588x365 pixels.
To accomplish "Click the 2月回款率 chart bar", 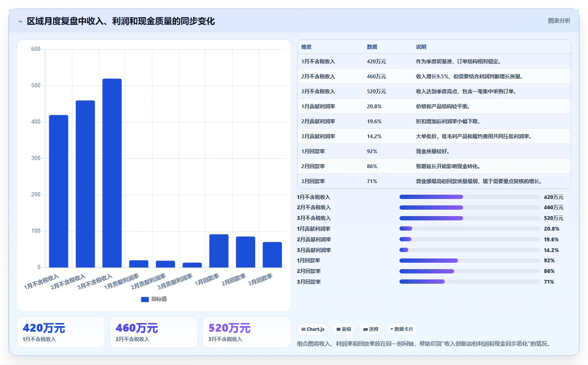I will pos(245,252).
